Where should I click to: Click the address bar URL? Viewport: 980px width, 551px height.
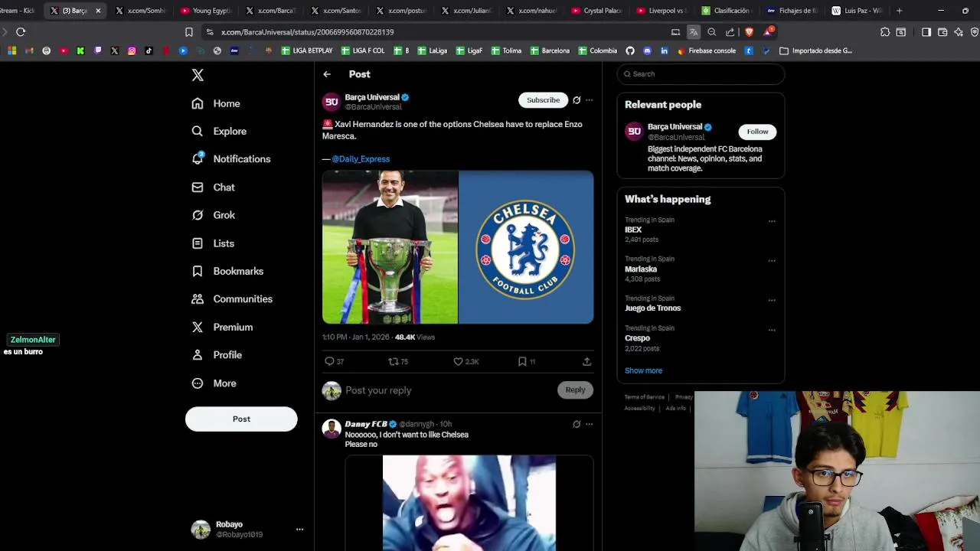tap(308, 32)
